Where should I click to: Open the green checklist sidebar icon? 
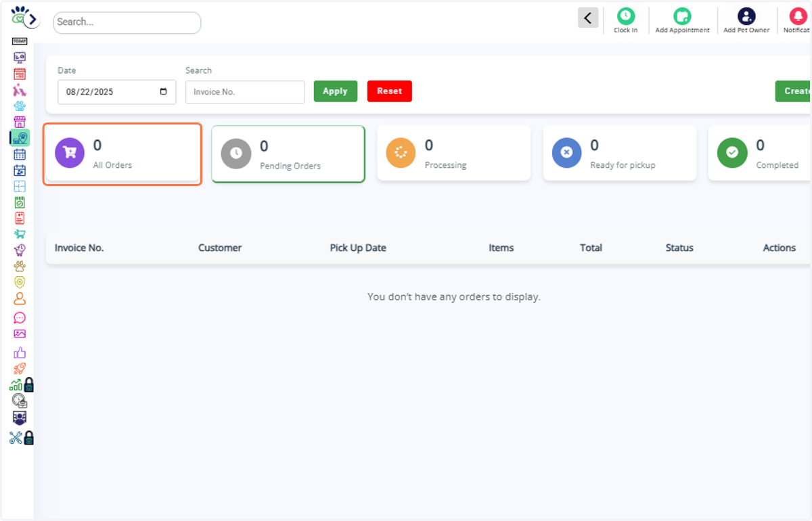pos(20,202)
